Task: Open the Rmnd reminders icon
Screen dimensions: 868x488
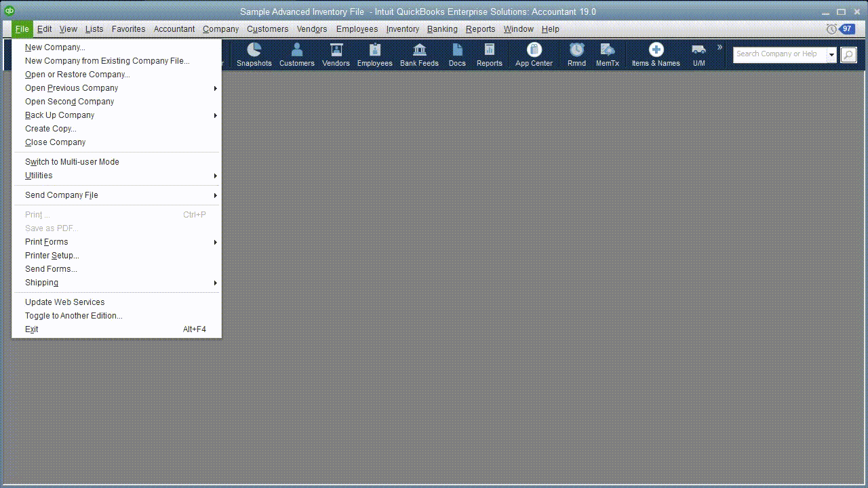Action: click(x=576, y=54)
